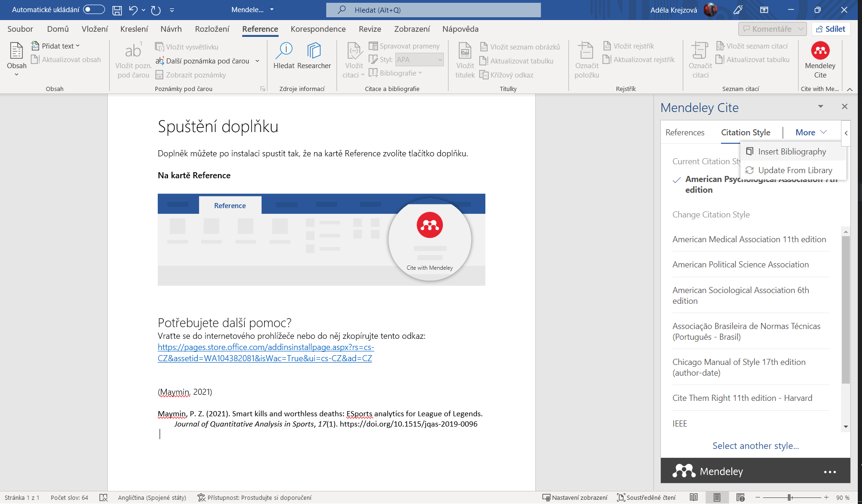Open the Styl APA combo box
This screenshot has height=504, width=862.
[419, 60]
